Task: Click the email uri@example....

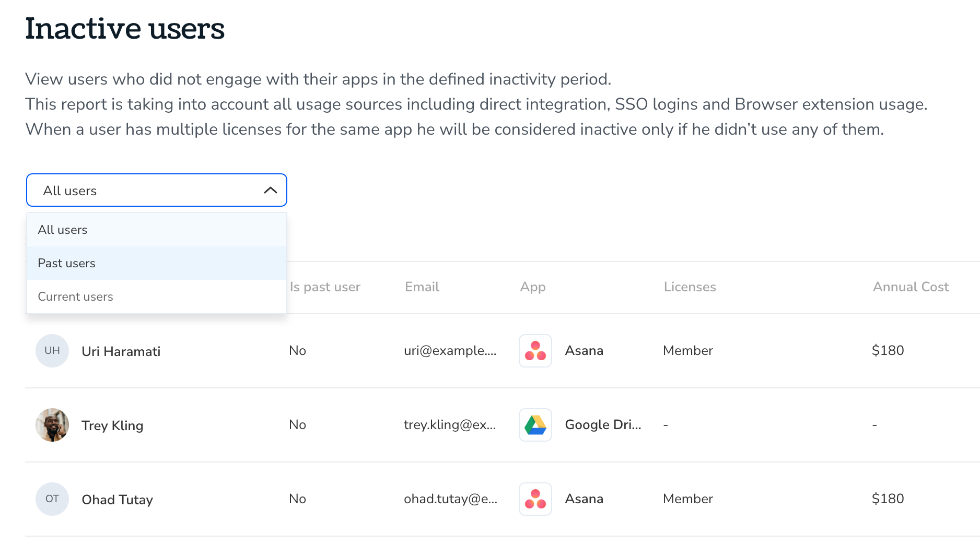Action: [450, 351]
